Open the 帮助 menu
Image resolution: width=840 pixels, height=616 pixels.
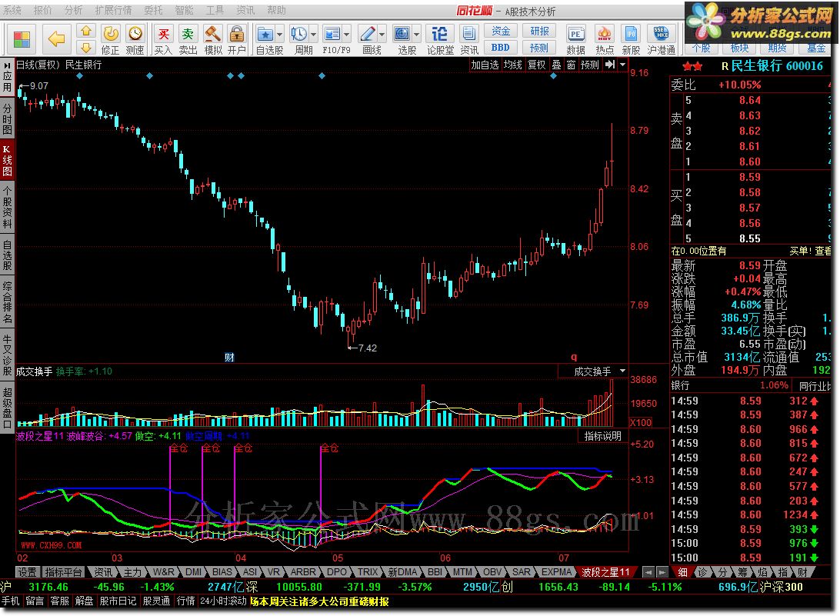click(x=276, y=10)
